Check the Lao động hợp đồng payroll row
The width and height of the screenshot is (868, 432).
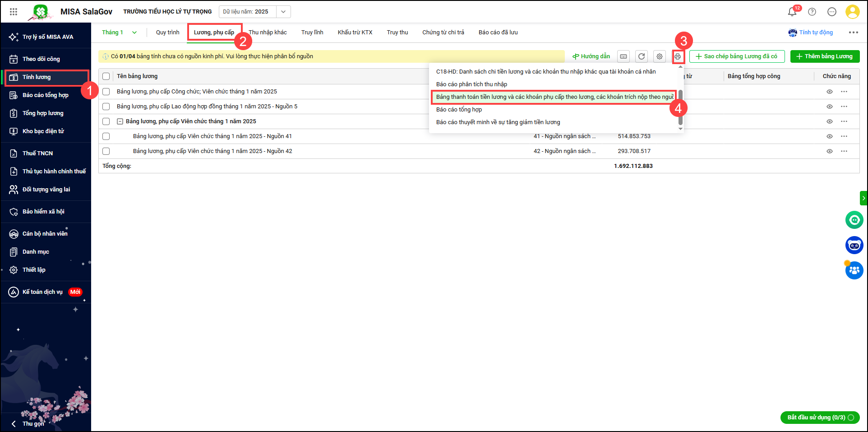(106, 107)
